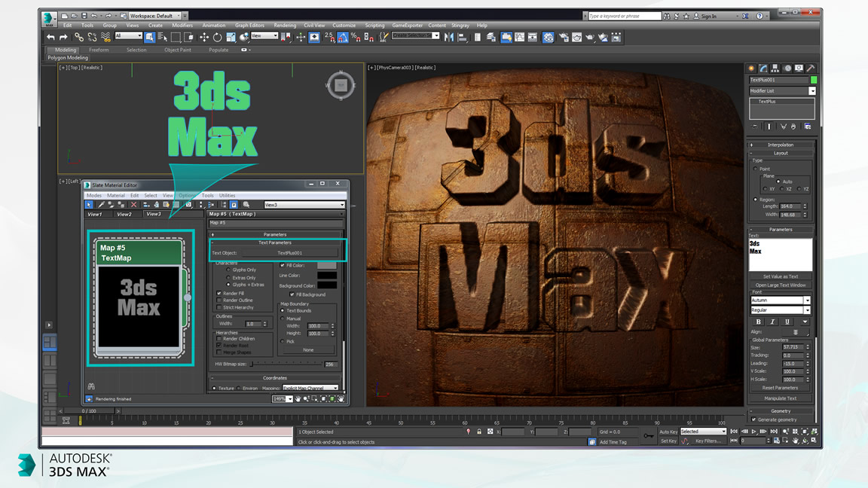Select the Point layout type radio

pyautogui.click(x=756, y=169)
